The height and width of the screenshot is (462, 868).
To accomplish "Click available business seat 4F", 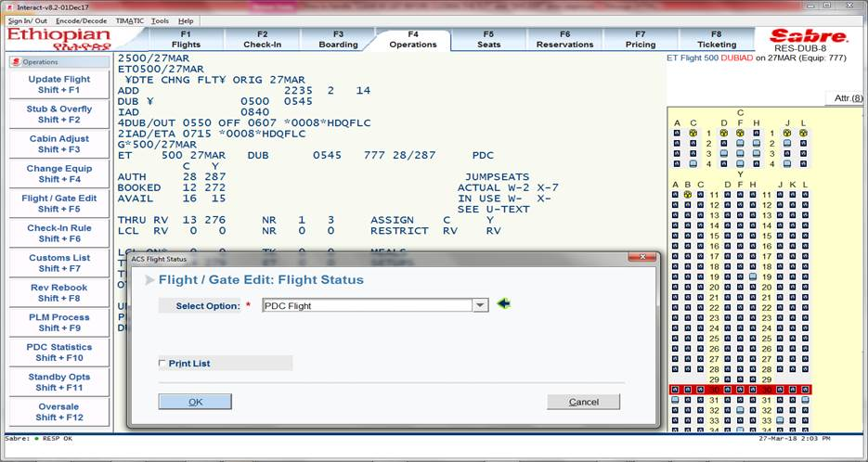I will (x=740, y=164).
